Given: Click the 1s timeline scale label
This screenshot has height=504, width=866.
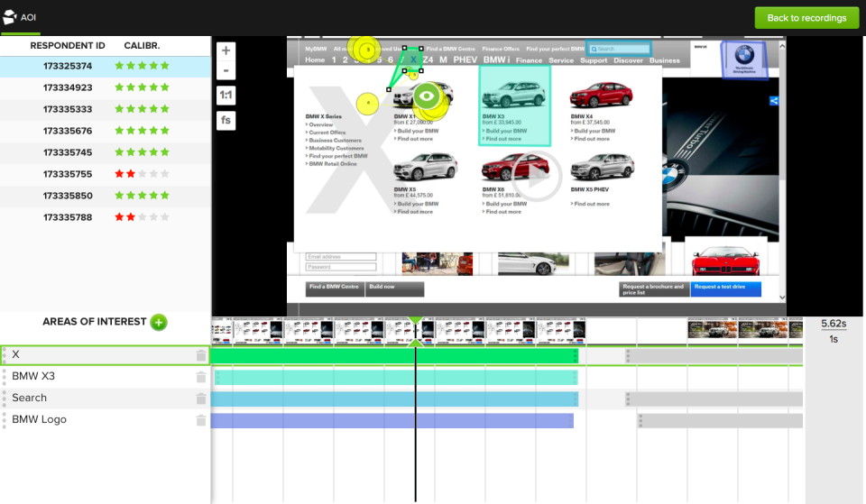Looking at the screenshot, I should [833, 339].
